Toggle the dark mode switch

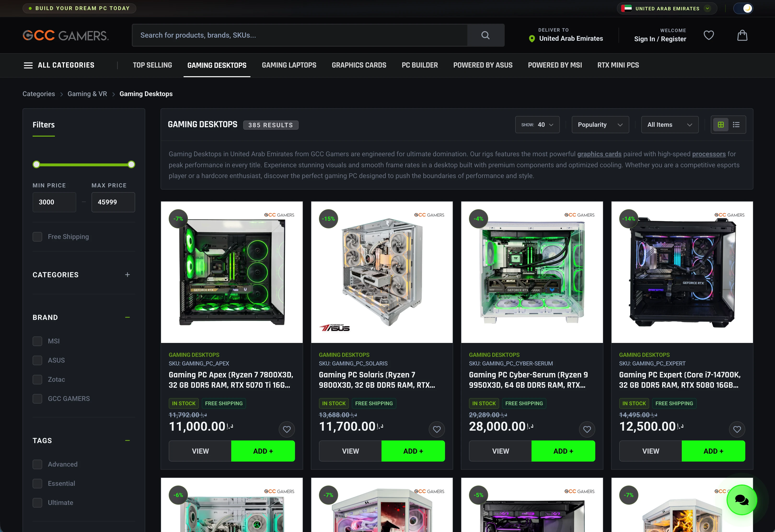(743, 8)
